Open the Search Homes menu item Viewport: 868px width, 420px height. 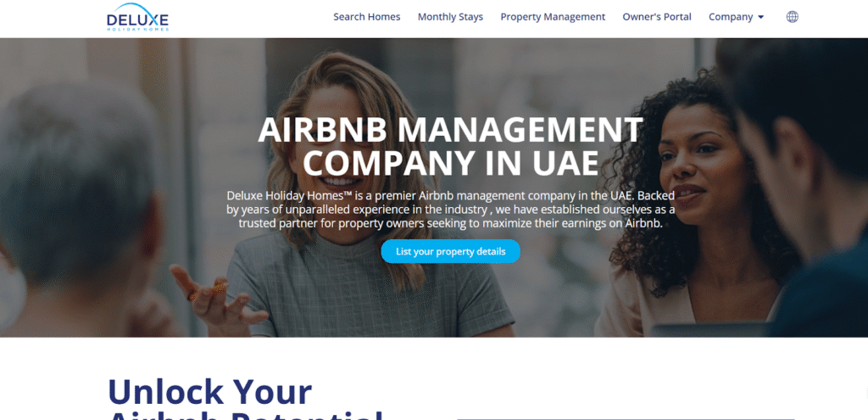click(366, 17)
